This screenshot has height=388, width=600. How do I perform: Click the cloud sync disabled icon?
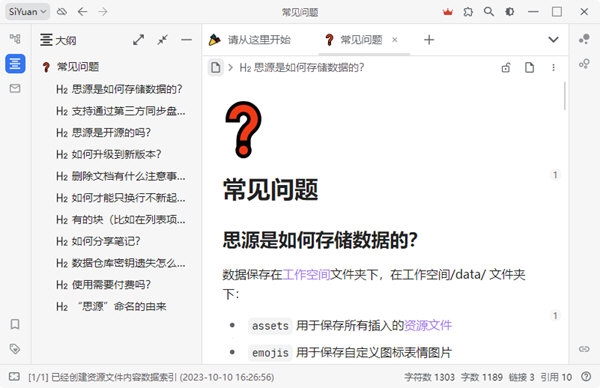pyautogui.click(x=62, y=12)
